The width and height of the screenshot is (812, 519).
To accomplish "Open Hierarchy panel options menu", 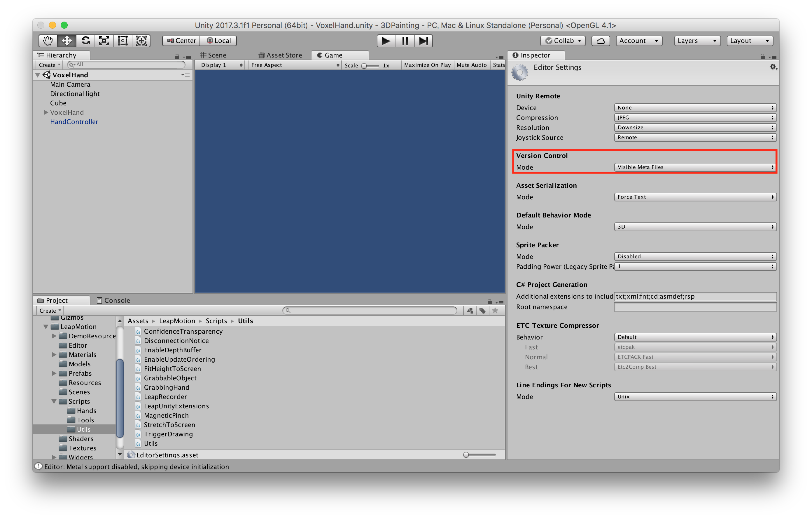I will click(187, 57).
